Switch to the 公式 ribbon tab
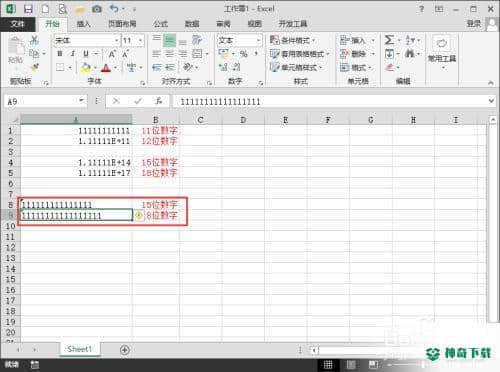This screenshot has width=500, height=372. 160,24
